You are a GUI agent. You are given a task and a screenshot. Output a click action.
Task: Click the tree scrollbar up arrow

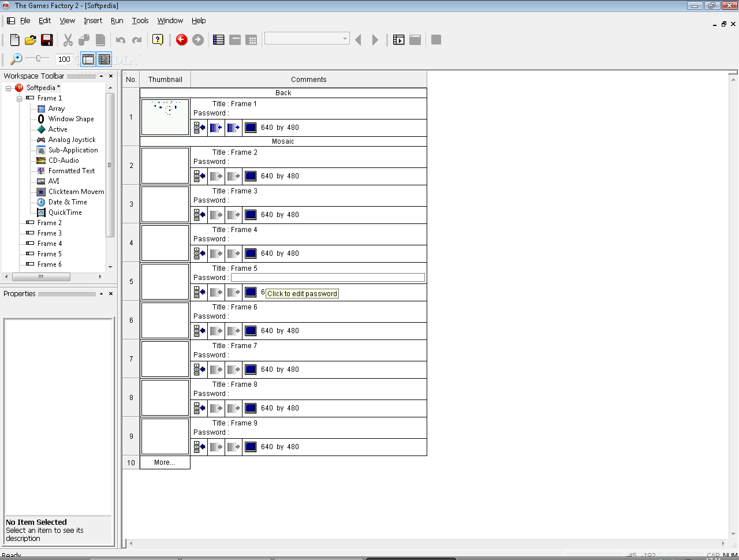point(110,88)
